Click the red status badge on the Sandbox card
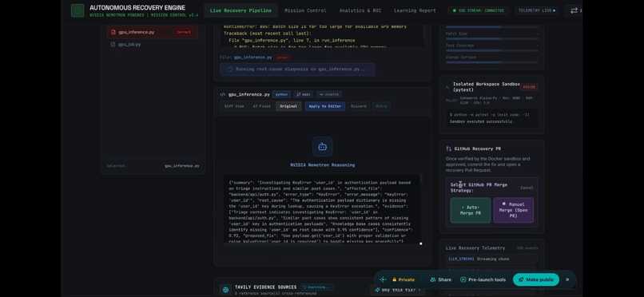This screenshot has height=297, width=644. click(x=530, y=87)
